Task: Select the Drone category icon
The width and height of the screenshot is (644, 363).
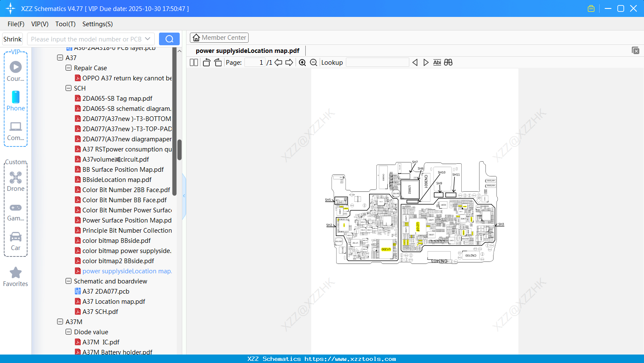Action: pyautogui.click(x=15, y=178)
